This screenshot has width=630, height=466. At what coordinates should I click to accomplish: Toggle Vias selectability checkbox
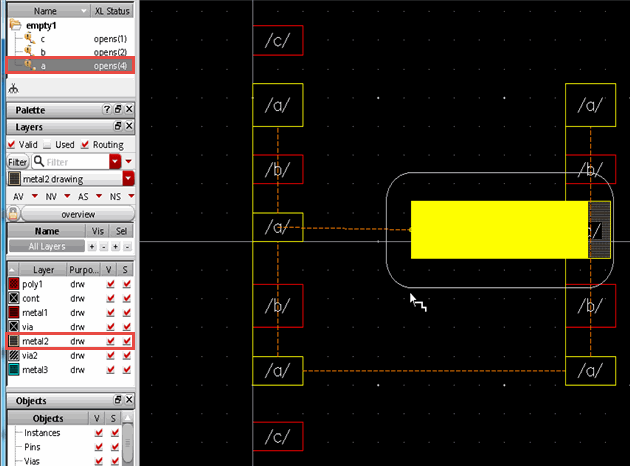pos(115,461)
